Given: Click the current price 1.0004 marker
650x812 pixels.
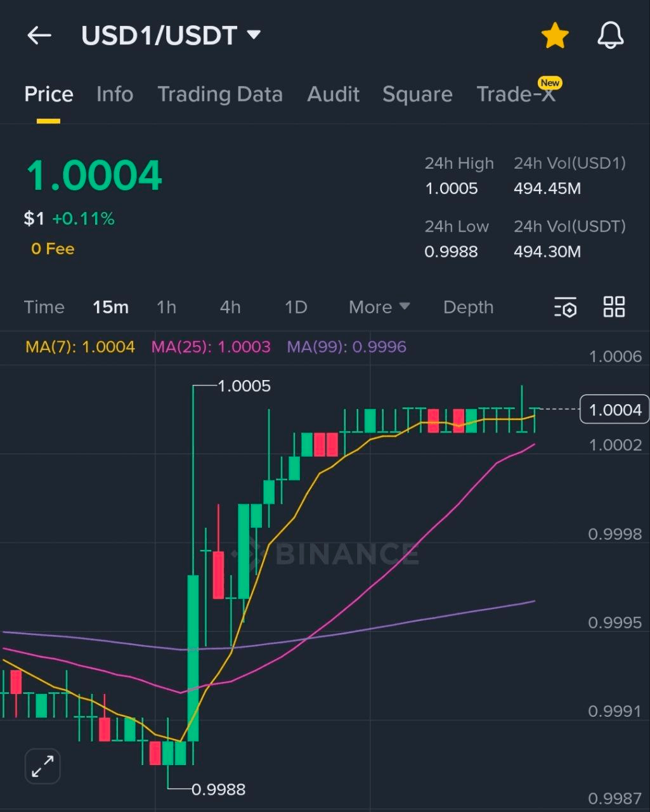Looking at the screenshot, I should (x=613, y=409).
